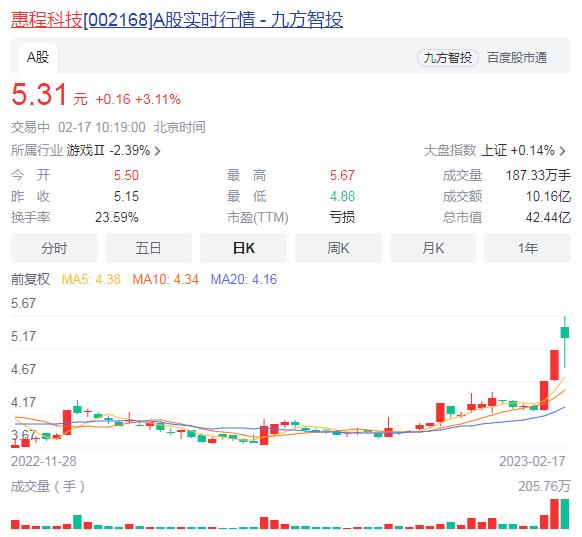Viewport: 582px width, 537px height.
Task: Click the 大盘指数 上证 +0.14% link
Action: 495,151
